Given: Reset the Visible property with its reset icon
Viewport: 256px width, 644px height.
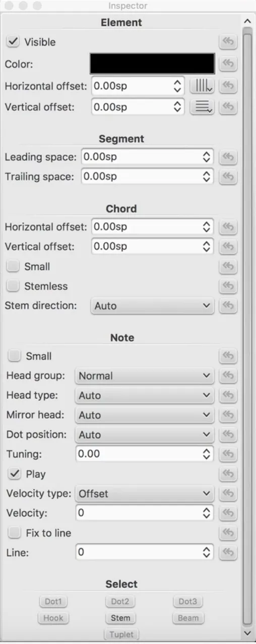Looking at the screenshot, I should tap(228, 42).
